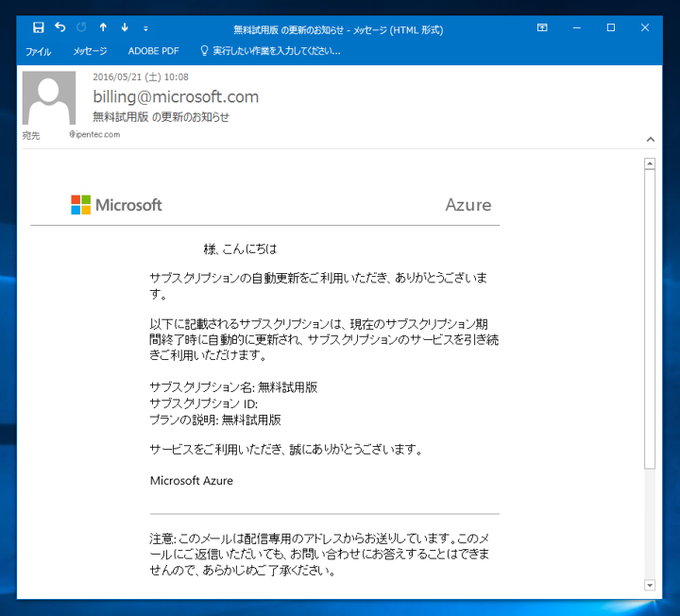Open the ADOBE PDF ribbon tab

click(x=154, y=51)
